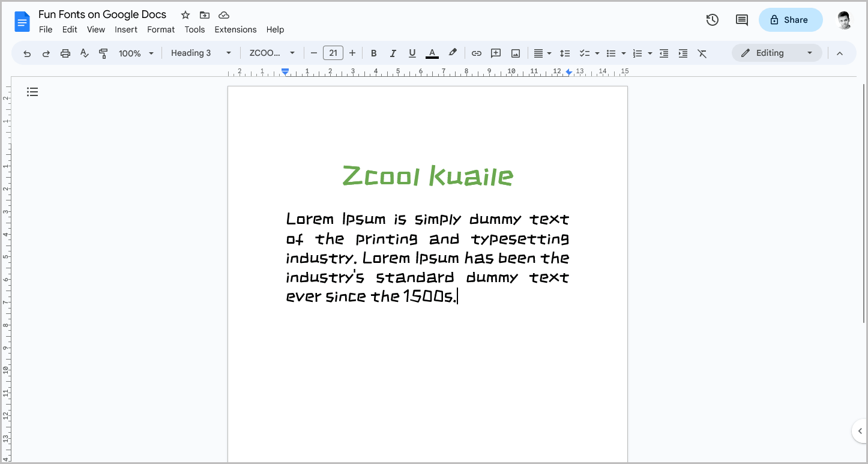The image size is (868, 464).
Task: Toggle bold formatting
Action: tap(374, 53)
